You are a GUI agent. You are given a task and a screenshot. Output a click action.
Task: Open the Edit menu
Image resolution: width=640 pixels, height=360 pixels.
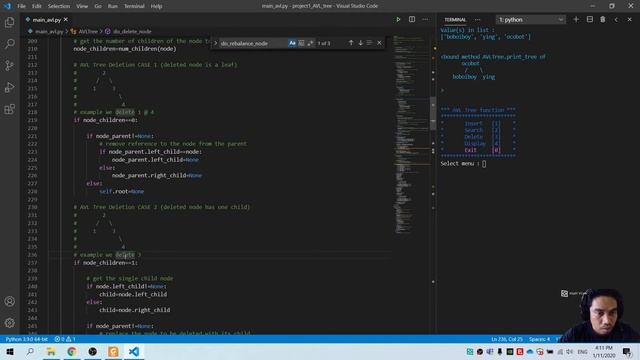tap(37, 6)
